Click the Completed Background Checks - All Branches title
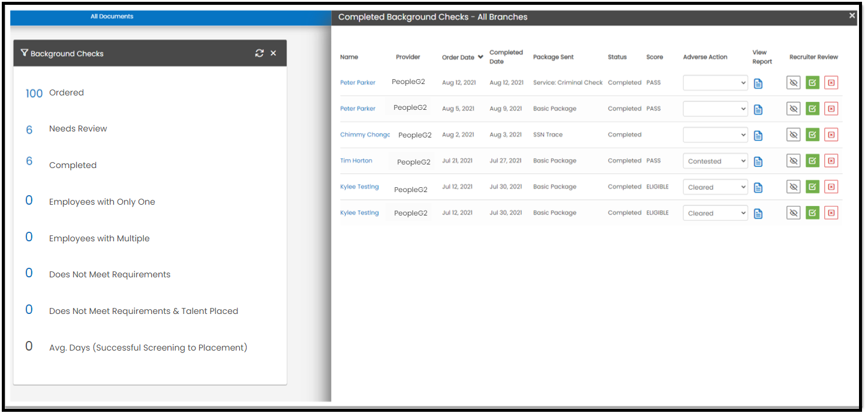The width and height of the screenshot is (868, 416). (433, 17)
